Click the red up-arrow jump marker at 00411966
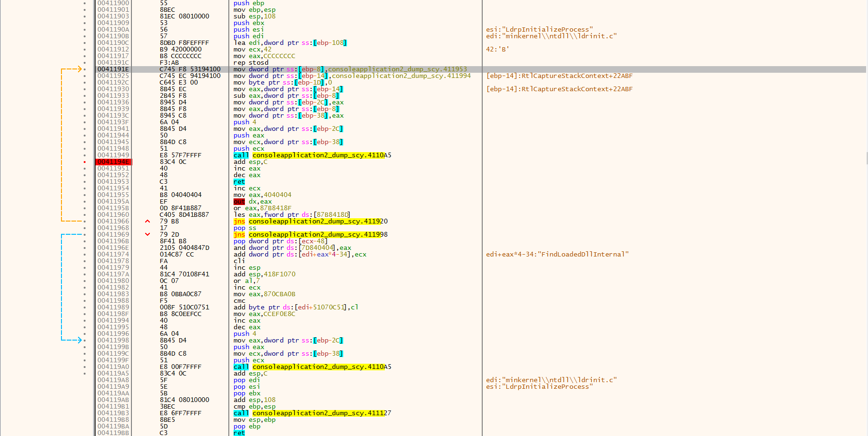The height and width of the screenshot is (436, 868). pos(148,221)
